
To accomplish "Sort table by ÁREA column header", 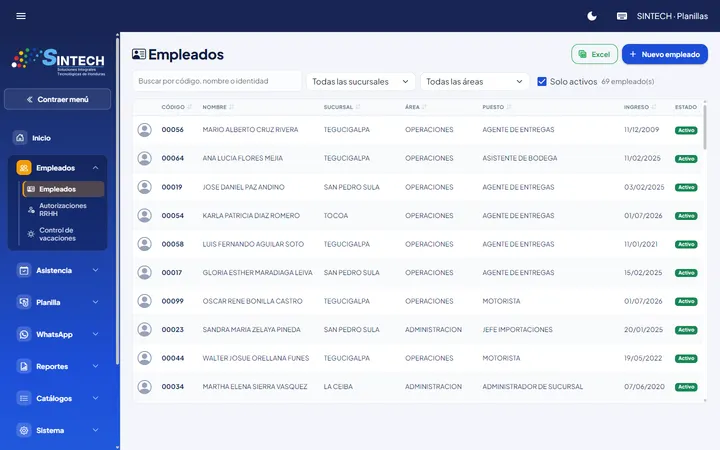I will coord(416,107).
